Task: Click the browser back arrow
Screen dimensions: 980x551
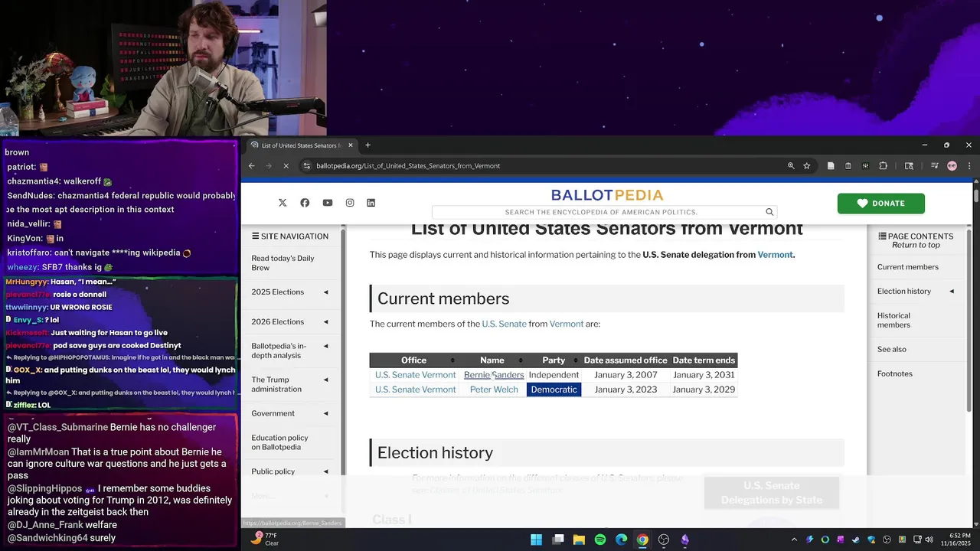Action: (x=251, y=165)
